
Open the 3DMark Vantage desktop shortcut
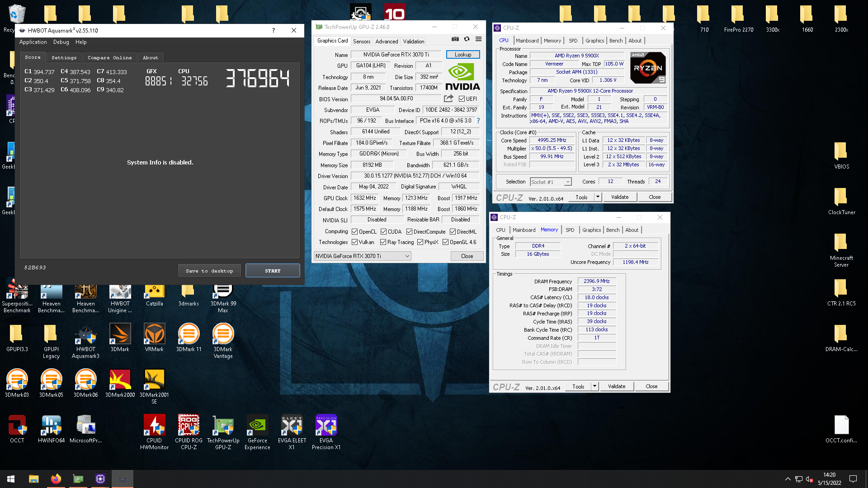pyautogui.click(x=223, y=341)
